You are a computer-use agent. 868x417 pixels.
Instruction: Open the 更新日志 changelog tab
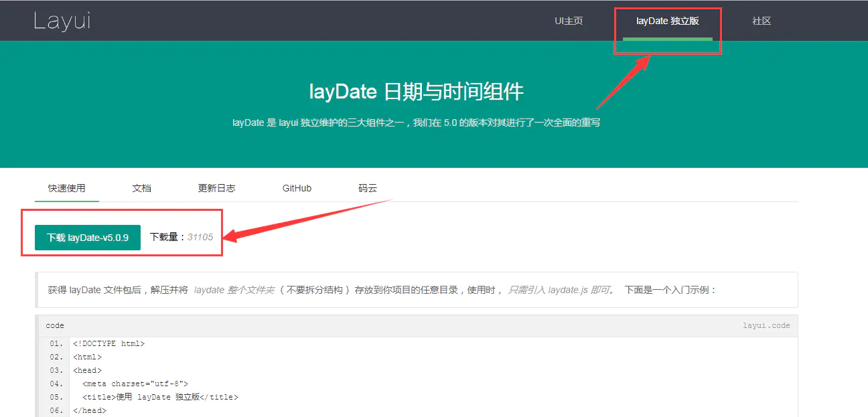(217, 188)
